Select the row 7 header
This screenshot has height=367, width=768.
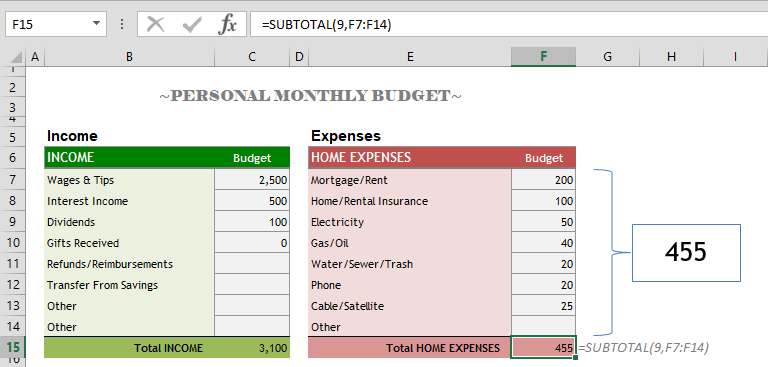point(13,180)
